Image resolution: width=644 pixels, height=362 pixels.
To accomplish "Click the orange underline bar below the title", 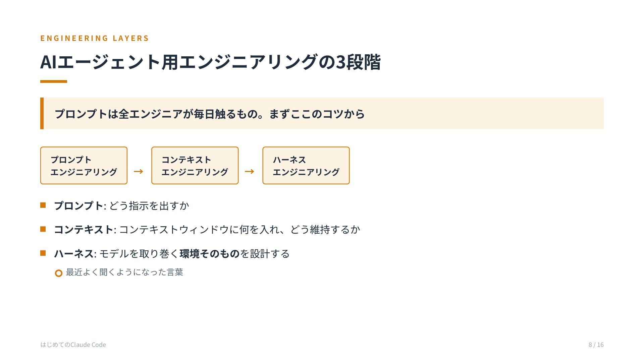I will tap(54, 81).
